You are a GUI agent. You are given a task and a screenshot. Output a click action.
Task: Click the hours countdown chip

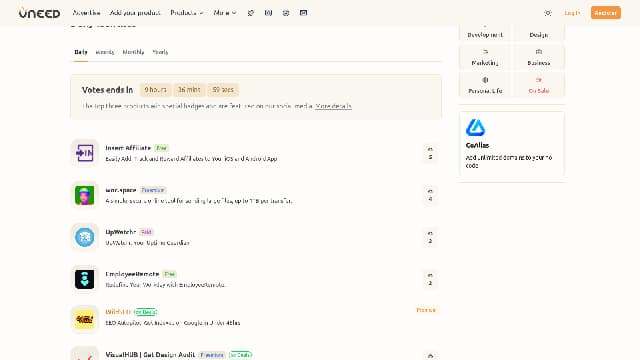pos(156,90)
